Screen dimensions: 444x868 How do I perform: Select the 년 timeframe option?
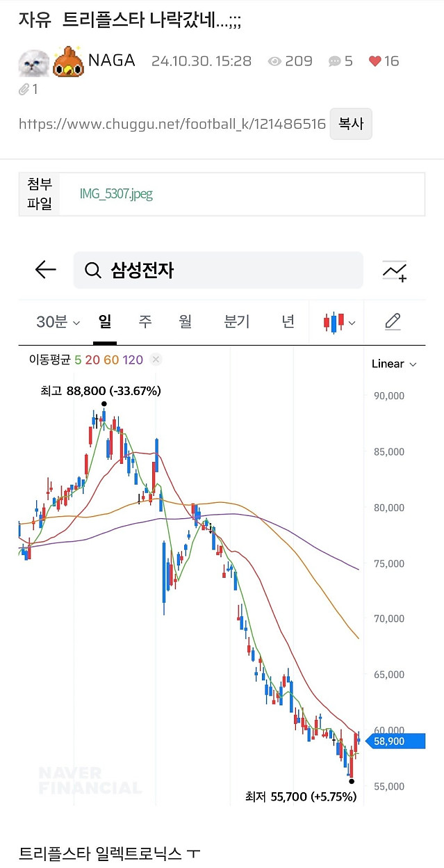pos(288,322)
